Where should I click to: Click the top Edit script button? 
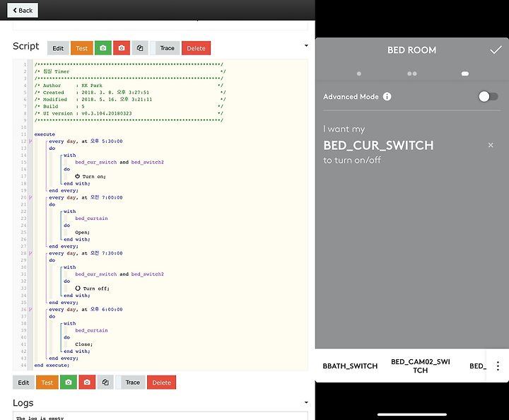click(58, 48)
